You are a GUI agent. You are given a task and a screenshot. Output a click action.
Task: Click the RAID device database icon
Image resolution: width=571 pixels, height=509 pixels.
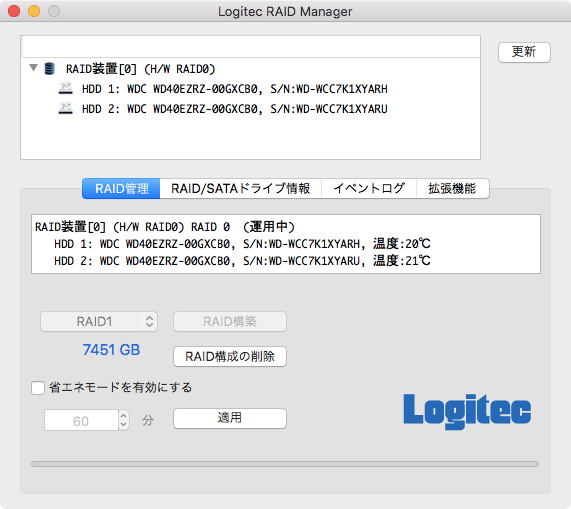[x=49, y=68]
